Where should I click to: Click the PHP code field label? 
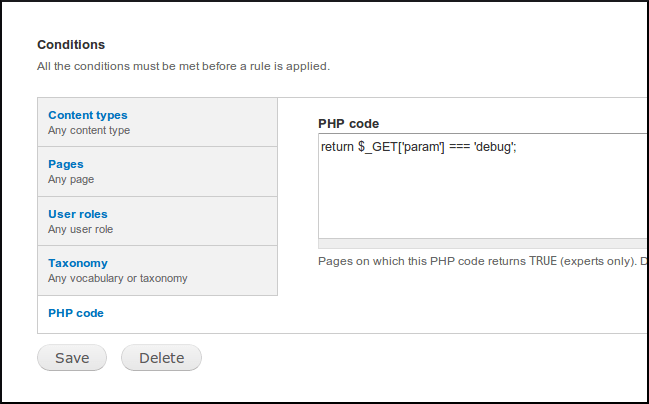pos(349,124)
